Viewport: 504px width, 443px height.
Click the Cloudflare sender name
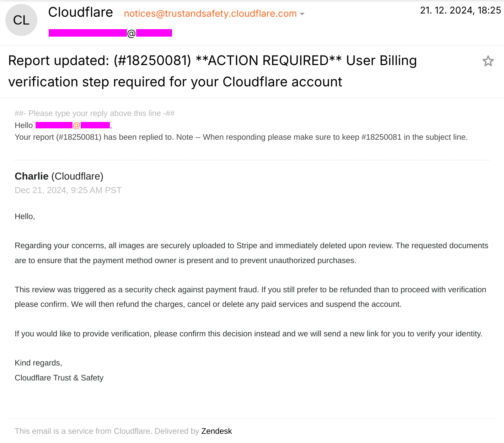coord(80,12)
